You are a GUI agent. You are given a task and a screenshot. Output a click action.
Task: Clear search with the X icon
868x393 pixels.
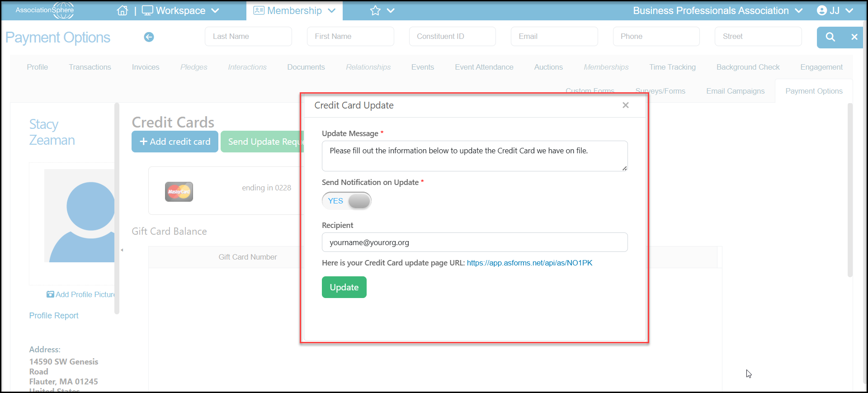pyautogui.click(x=854, y=37)
